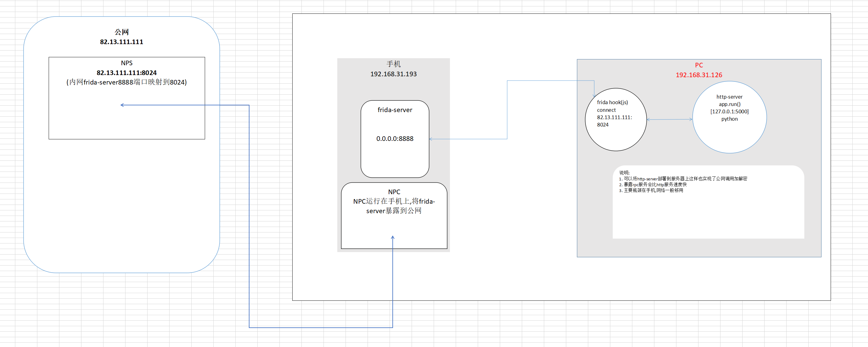Select the [127.0.0.1:5000] address text
Viewport: 868px width, 347px height.
[730, 111]
